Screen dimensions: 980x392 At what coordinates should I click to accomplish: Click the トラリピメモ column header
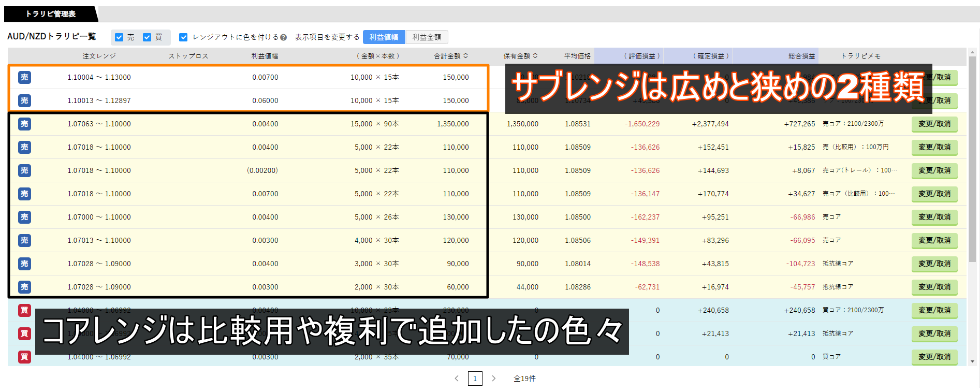[x=860, y=56]
